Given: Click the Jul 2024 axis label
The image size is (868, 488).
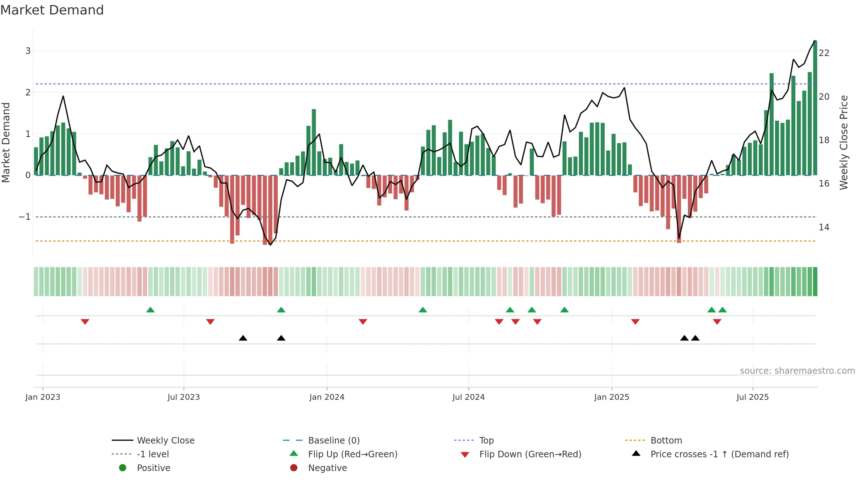Looking at the screenshot, I should pos(468,397).
